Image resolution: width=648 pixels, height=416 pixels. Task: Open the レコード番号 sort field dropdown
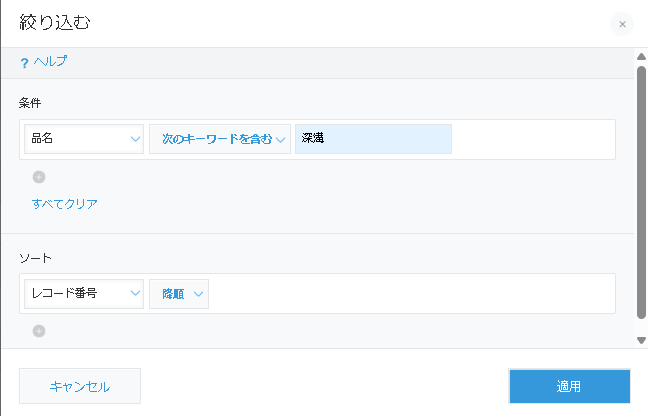click(x=84, y=293)
